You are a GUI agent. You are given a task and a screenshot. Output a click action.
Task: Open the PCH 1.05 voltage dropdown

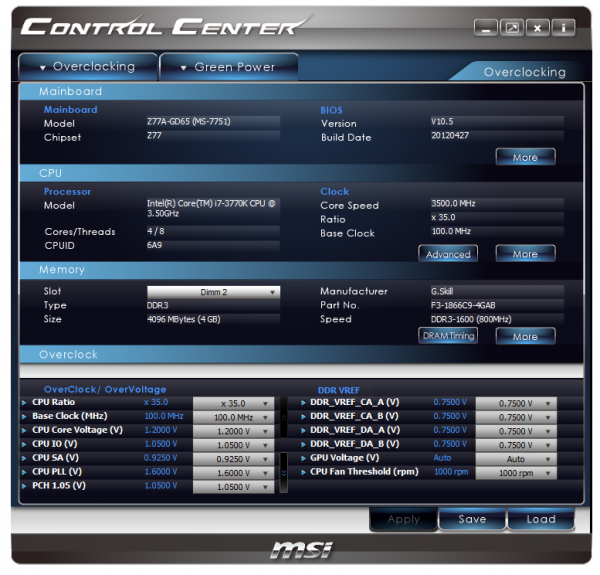[x=233, y=487]
